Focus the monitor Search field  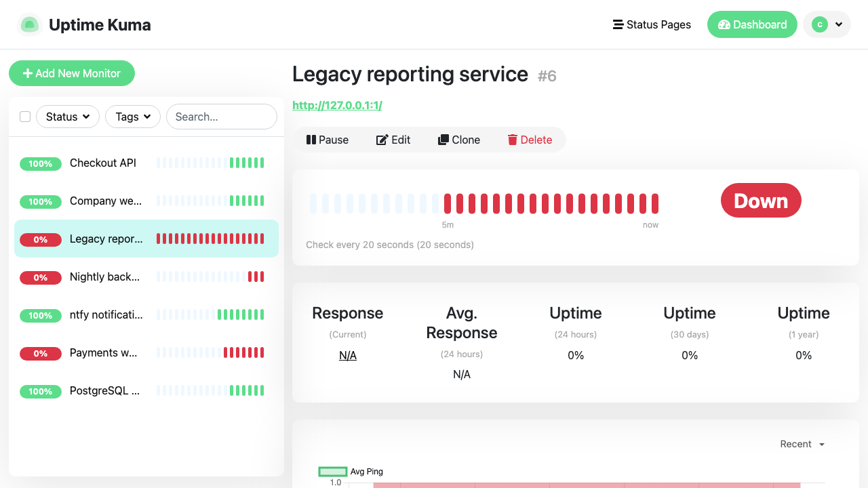(x=222, y=117)
